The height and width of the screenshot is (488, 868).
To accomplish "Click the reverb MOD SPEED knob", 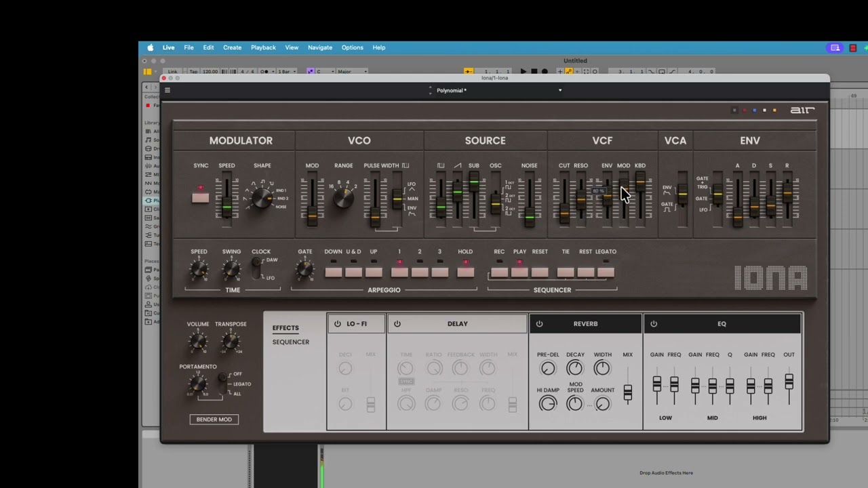I will 574,404.
